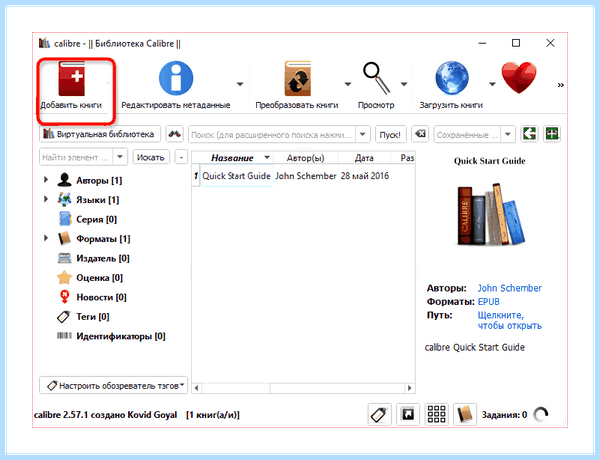Sort by the Дата column header

364,158
